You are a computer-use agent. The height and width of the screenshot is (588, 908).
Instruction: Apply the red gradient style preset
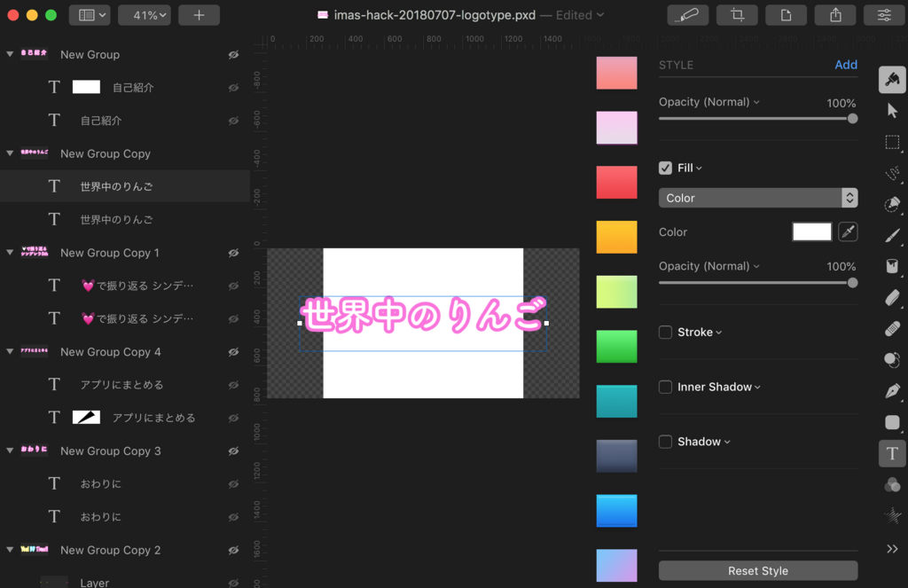pyautogui.click(x=617, y=182)
